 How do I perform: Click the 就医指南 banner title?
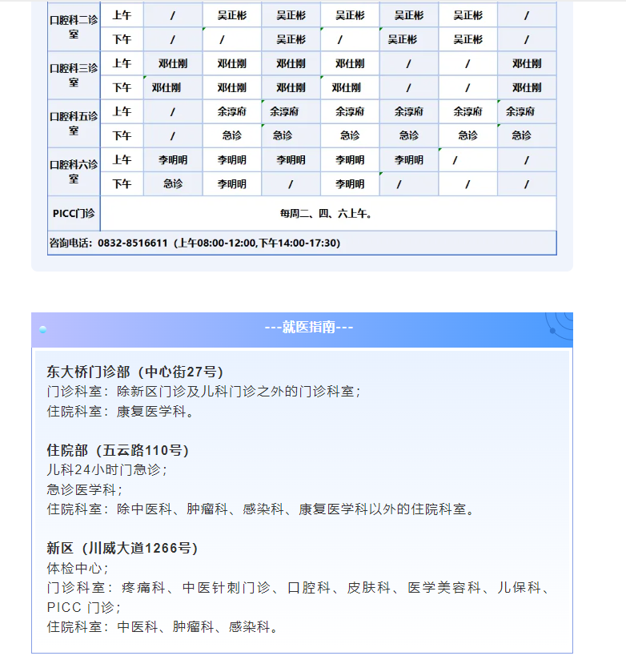[x=309, y=327]
